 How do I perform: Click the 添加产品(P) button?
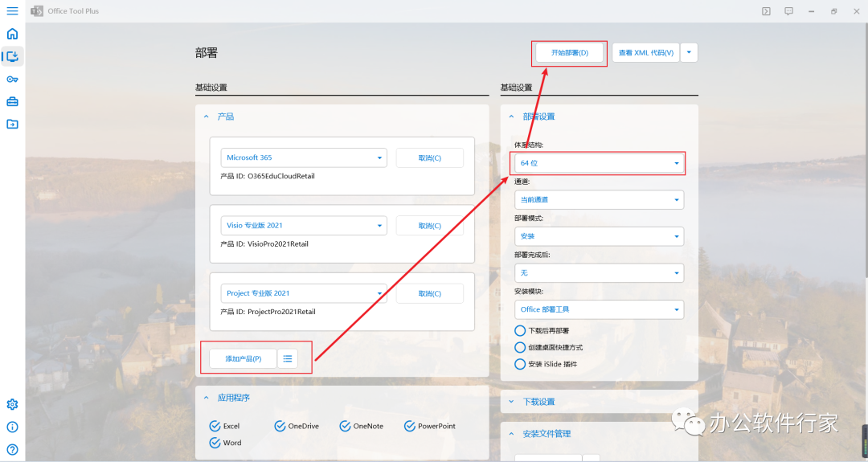[243, 358]
